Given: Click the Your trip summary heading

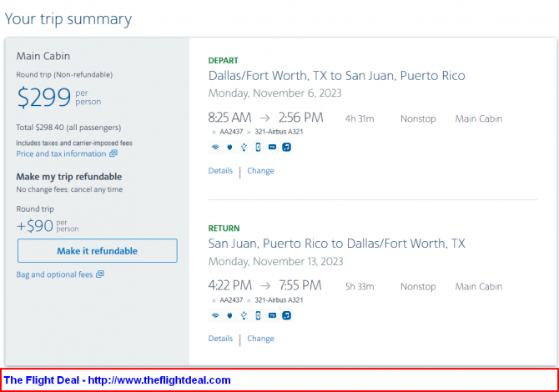Looking at the screenshot, I should click(68, 19).
